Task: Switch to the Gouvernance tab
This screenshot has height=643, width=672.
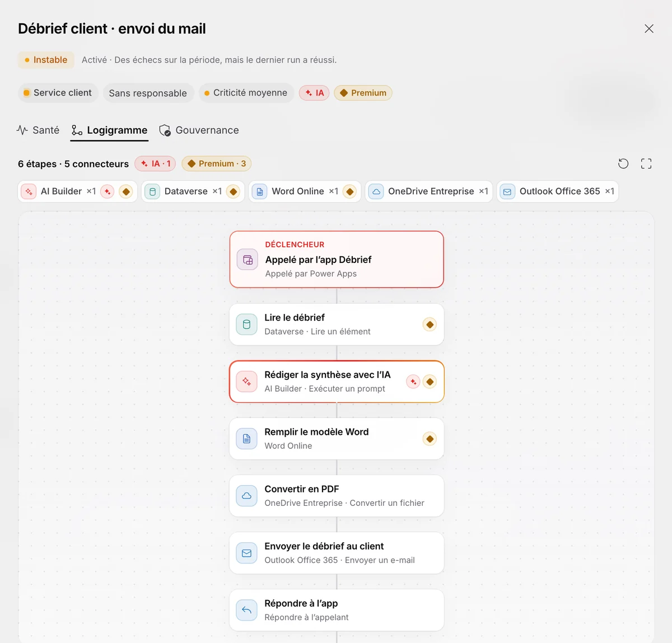Action: coord(199,130)
